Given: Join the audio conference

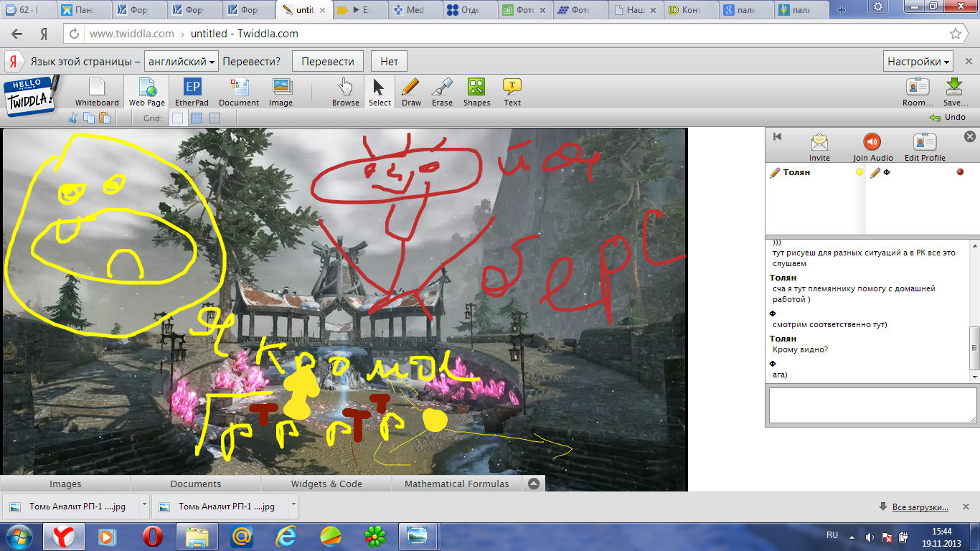Looking at the screenshot, I should pos(872,147).
